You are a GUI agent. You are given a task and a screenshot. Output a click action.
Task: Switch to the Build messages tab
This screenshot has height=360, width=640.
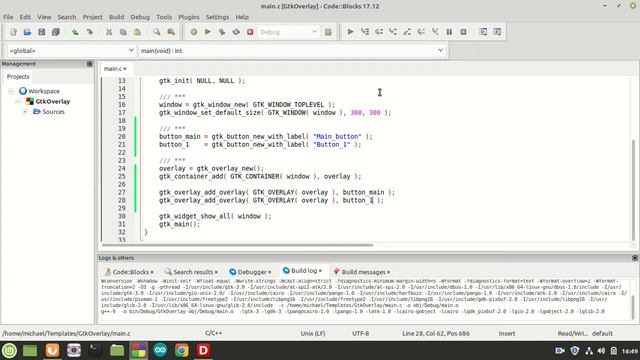point(362,272)
